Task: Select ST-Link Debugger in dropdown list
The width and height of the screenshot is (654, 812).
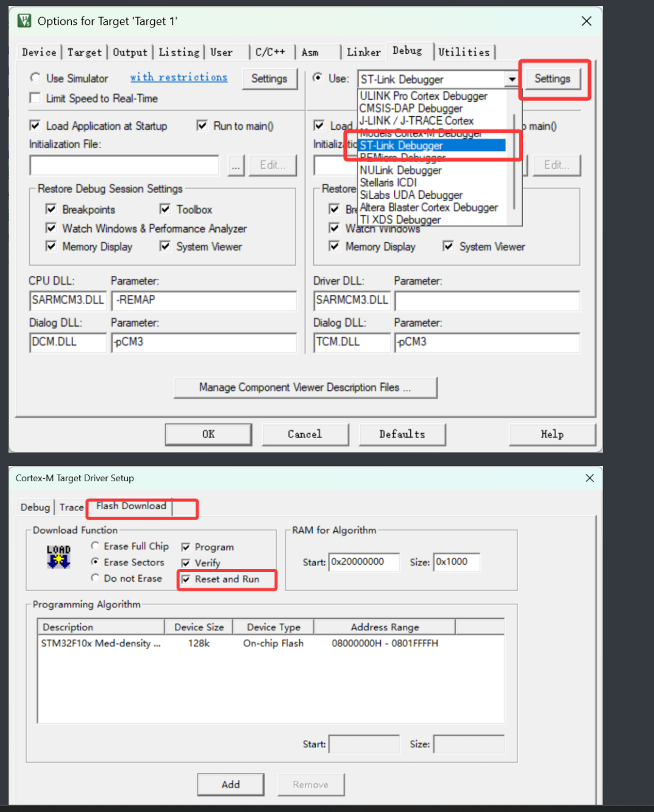Action: 432,146
